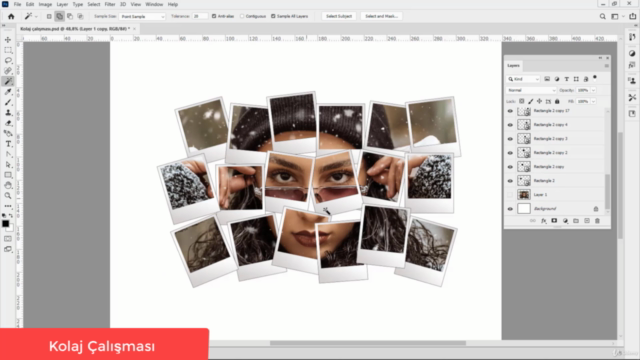The image size is (640, 360).
Task: Open the blend mode Normal dropdown
Action: (531, 90)
